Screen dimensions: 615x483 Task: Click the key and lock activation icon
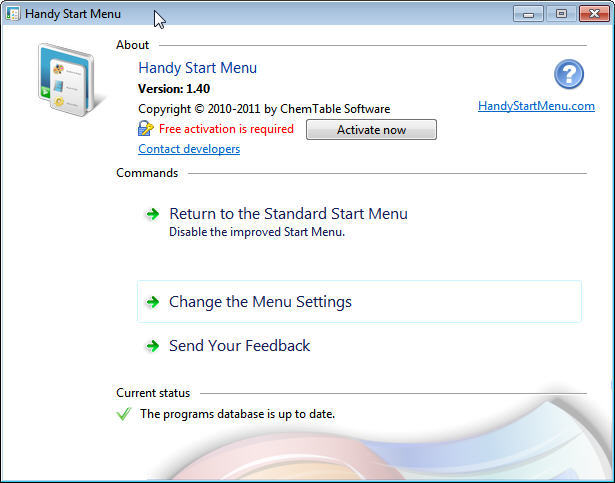coord(146,128)
